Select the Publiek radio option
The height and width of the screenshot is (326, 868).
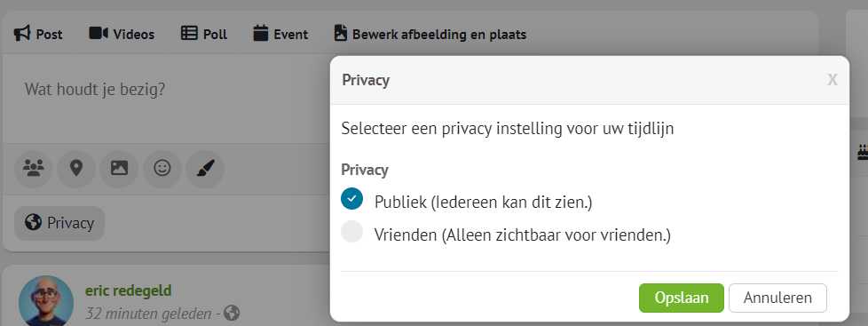pyautogui.click(x=352, y=198)
